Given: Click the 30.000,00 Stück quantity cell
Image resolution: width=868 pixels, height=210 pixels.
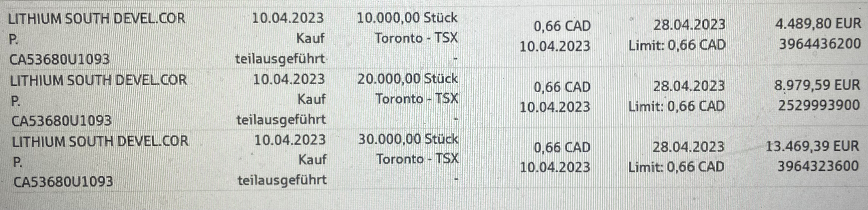Looking at the screenshot, I should coord(408,139).
